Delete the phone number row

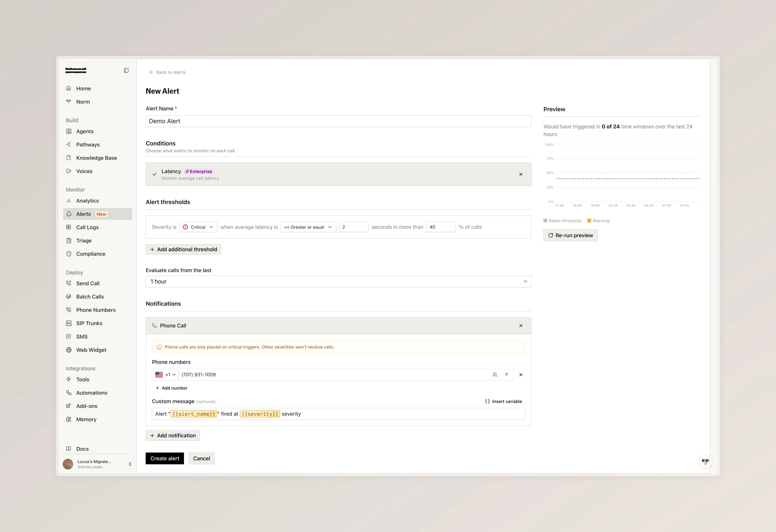pos(521,375)
